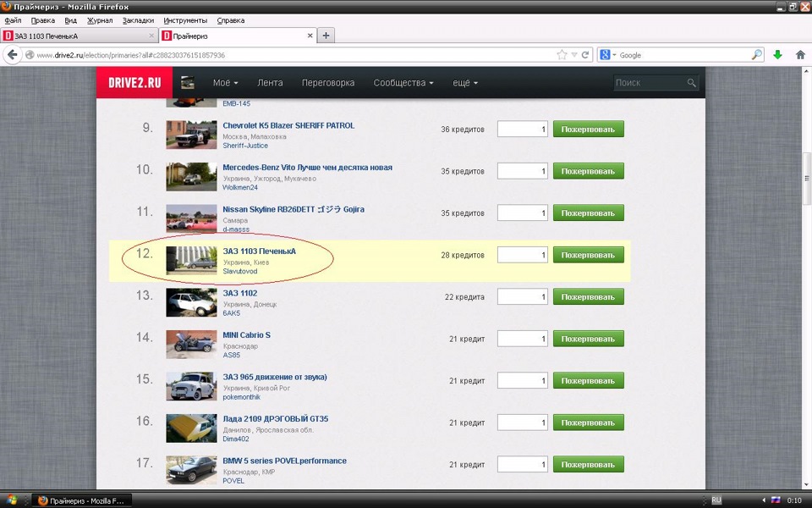Open the Журнал menu
812x508 pixels.
[100, 20]
